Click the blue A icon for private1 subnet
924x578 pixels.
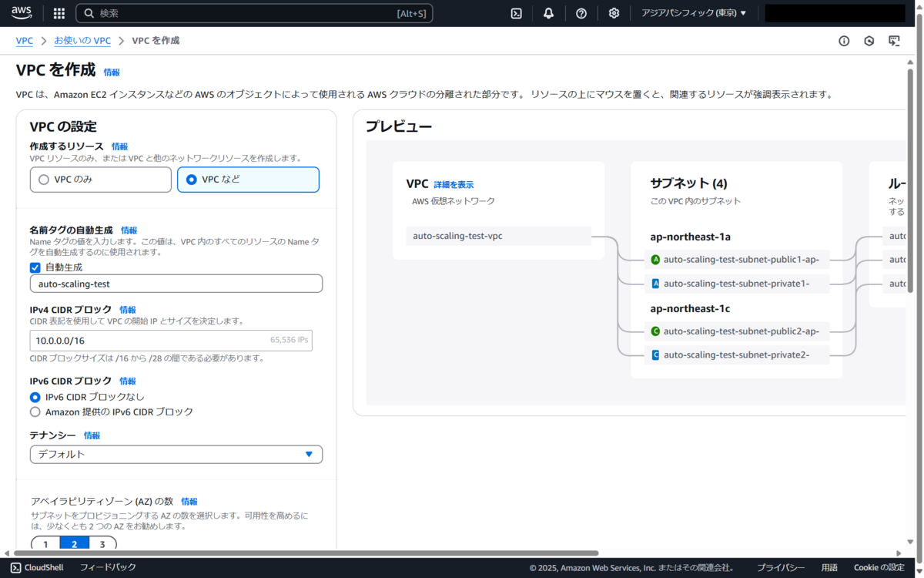point(655,284)
